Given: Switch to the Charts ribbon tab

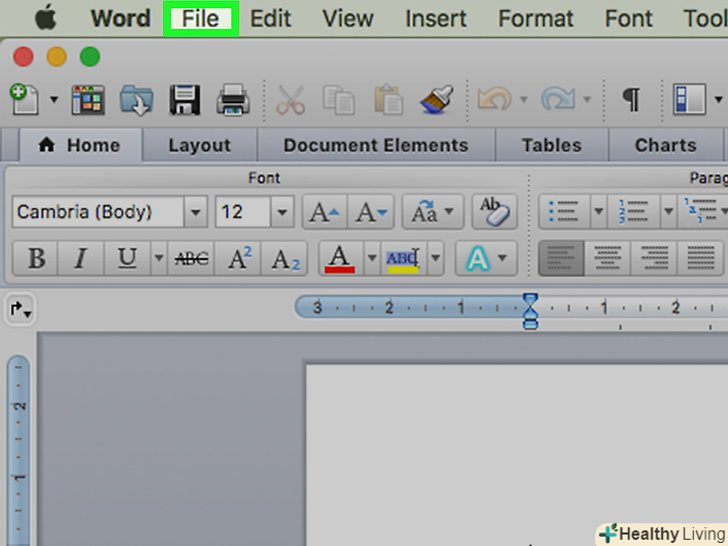Looking at the screenshot, I should (x=666, y=145).
